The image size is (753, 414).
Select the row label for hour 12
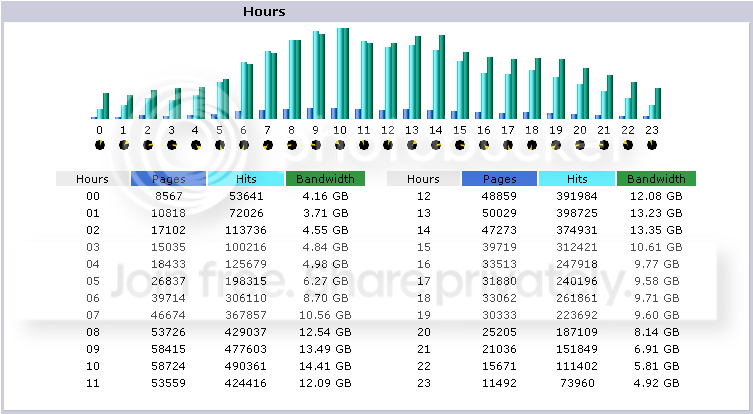coord(424,196)
